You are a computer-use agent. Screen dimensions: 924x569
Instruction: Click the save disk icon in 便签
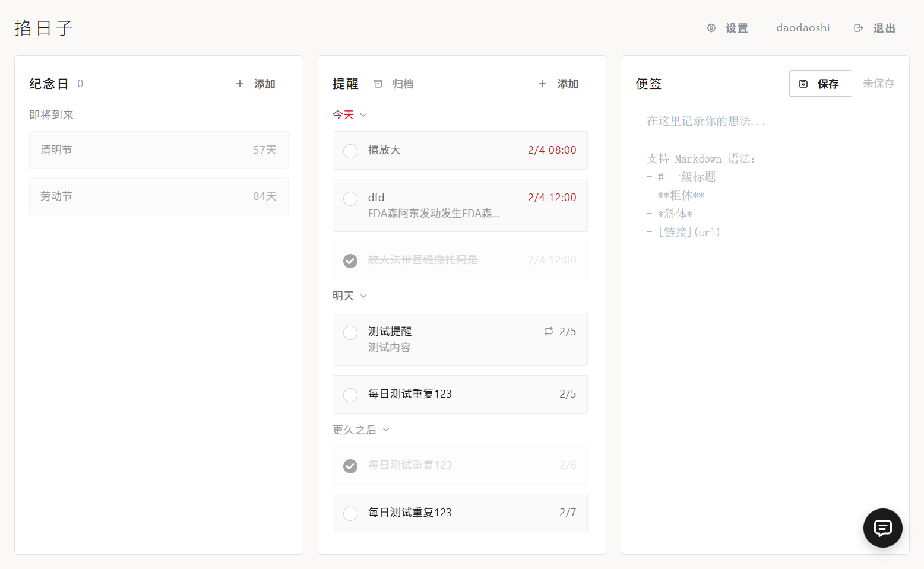803,84
